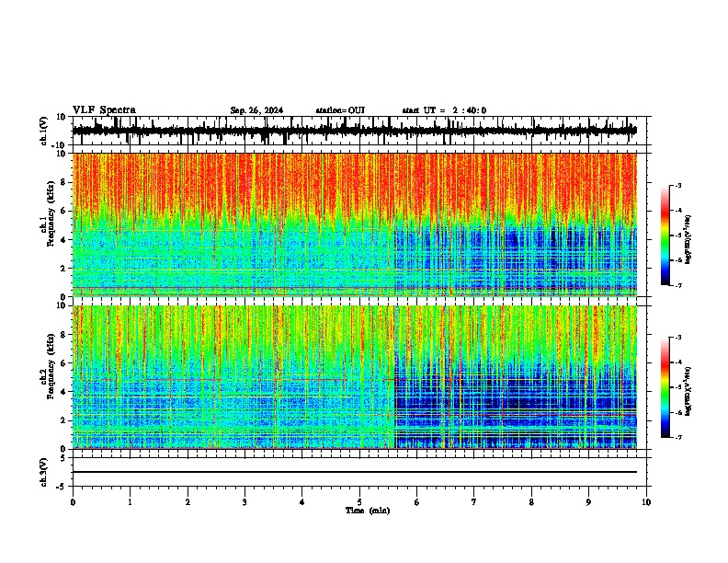Click the time axis tick label "8"
This screenshot has height=563, width=728.
(x=531, y=502)
